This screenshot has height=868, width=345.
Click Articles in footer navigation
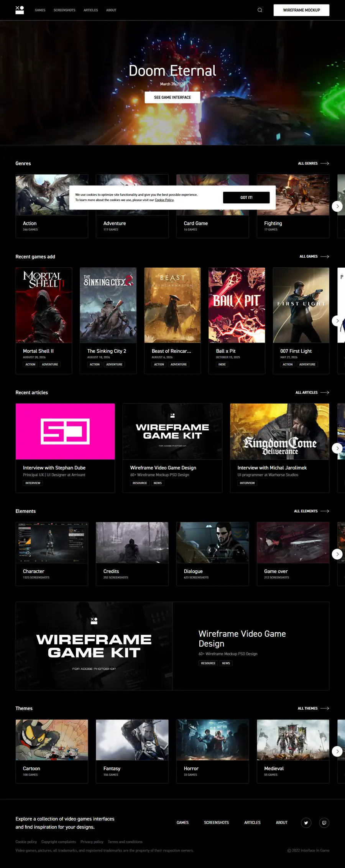click(x=252, y=822)
